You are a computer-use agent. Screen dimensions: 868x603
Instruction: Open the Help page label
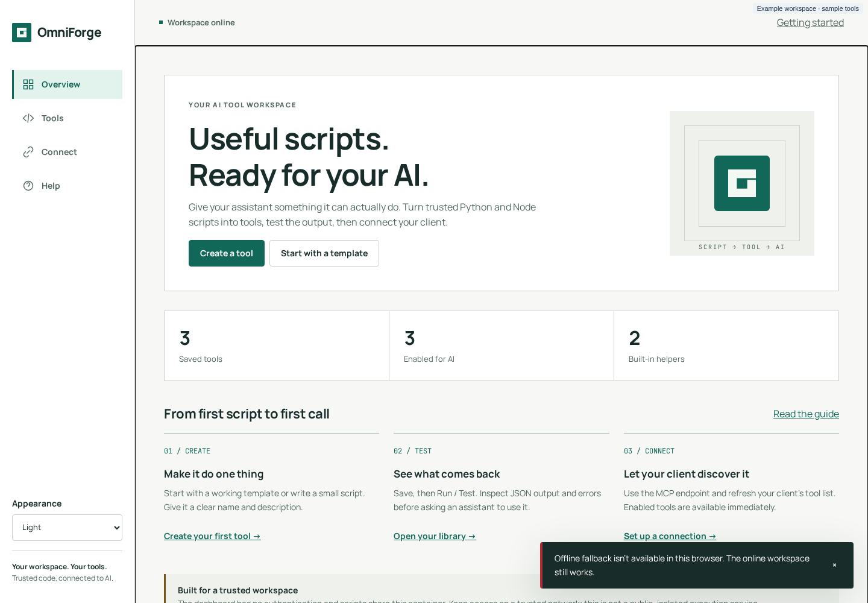pos(51,186)
